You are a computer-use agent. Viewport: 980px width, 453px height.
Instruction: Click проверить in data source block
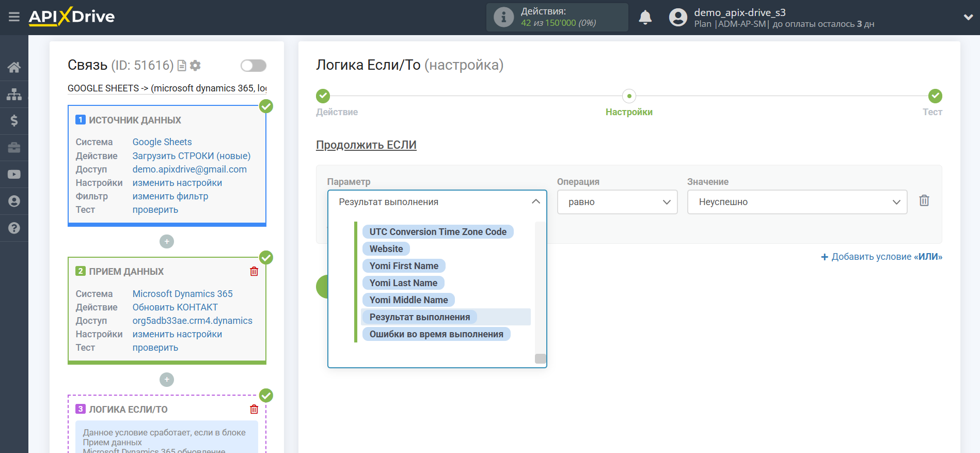[x=155, y=210]
